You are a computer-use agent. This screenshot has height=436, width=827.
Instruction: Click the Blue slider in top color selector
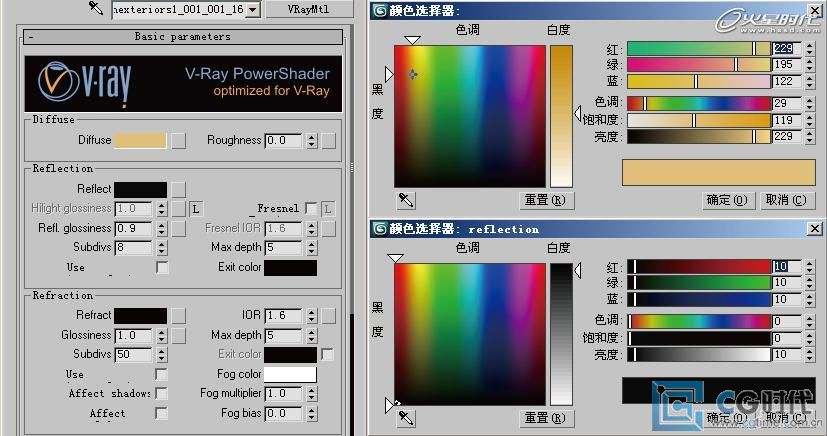coord(699,81)
